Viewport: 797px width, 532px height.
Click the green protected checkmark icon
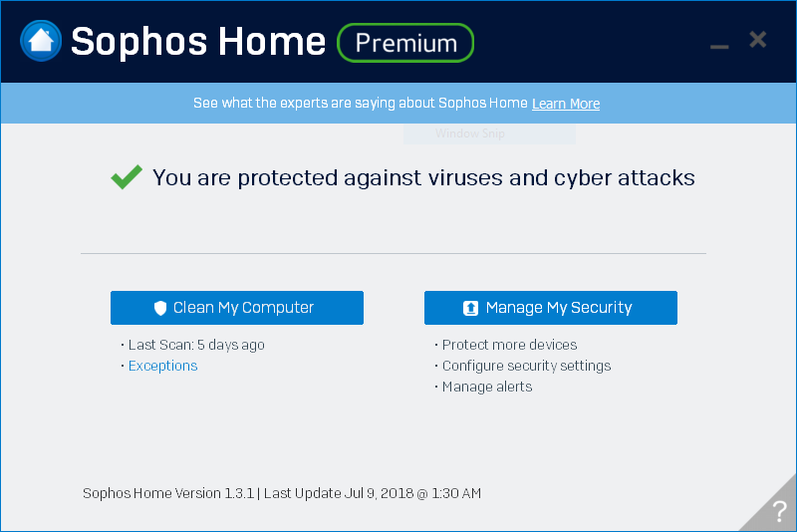[127, 178]
